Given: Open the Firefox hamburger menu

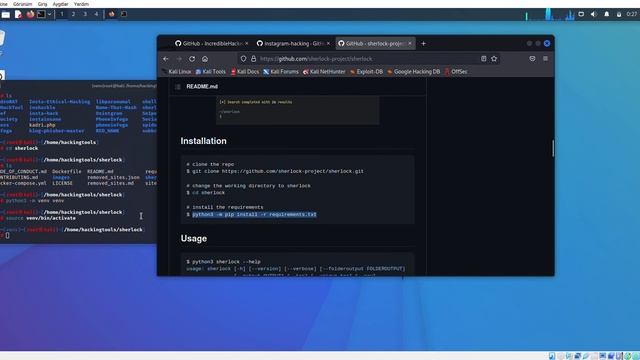Looking at the screenshot, I should [x=545, y=59].
